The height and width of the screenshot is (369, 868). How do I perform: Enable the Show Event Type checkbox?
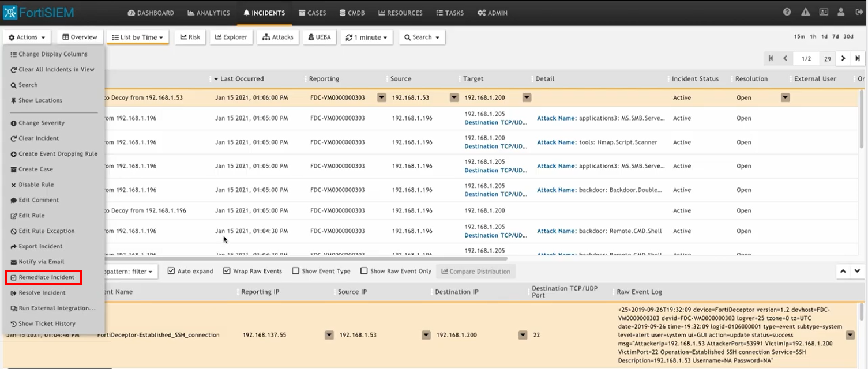[296, 271]
